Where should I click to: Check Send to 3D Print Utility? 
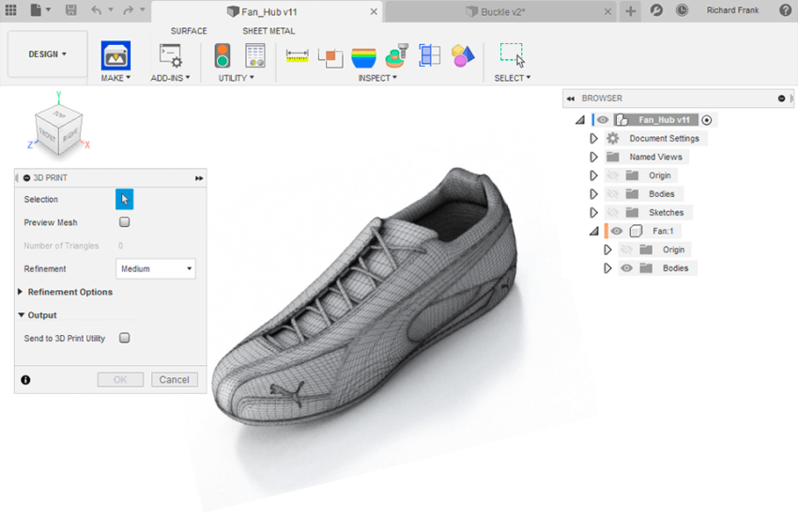pos(124,338)
